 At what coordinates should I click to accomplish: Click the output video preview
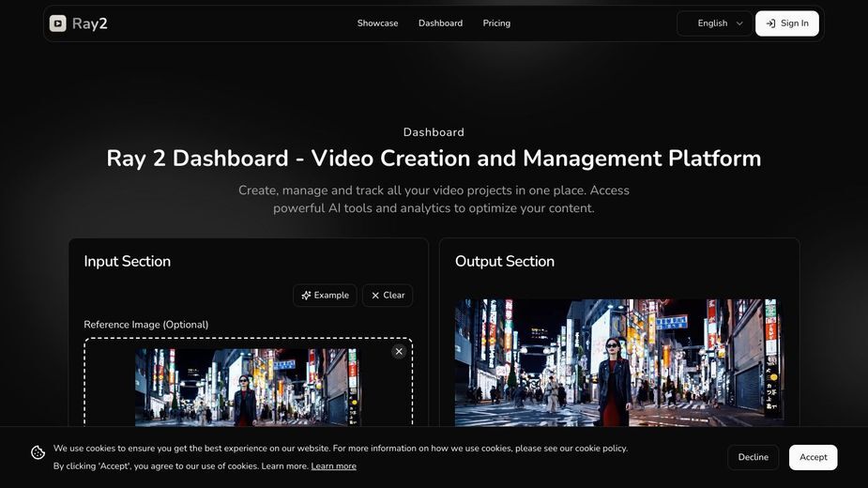[619, 363]
